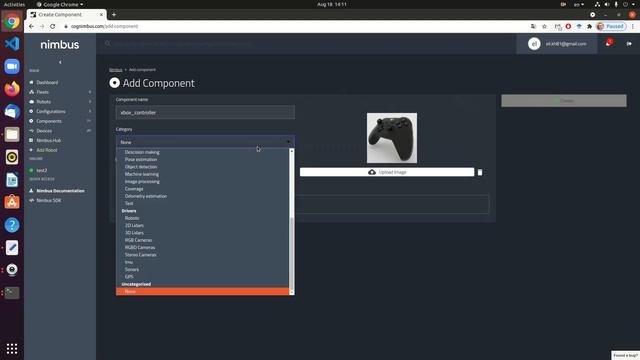Delete the uploaded image with trash icon
Image resolution: width=640 pixels, height=360 pixels.
[x=480, y=172]
